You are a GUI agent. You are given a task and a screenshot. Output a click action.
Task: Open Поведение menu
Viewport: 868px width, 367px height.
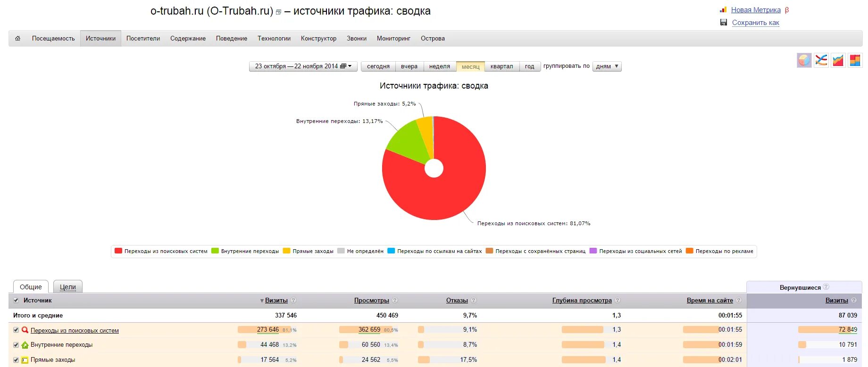[x=232, y=39]
